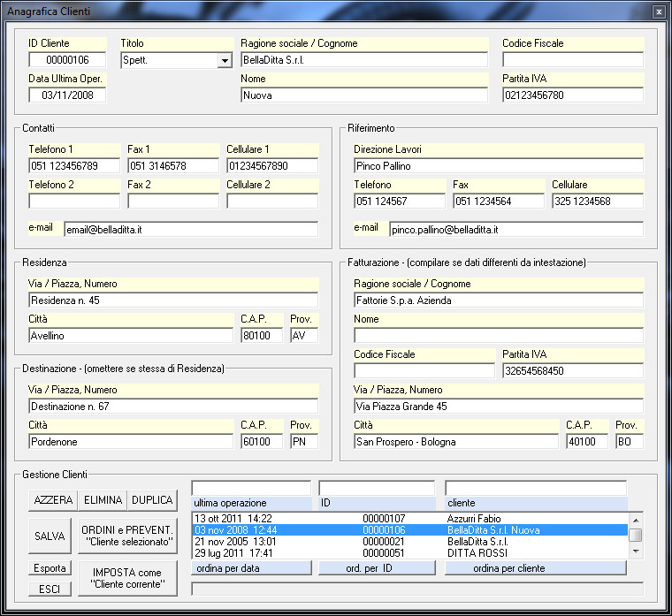Sort list with ordina per cliente
The width and height of the screenshot is (672, 616).
tap(536, 568)
